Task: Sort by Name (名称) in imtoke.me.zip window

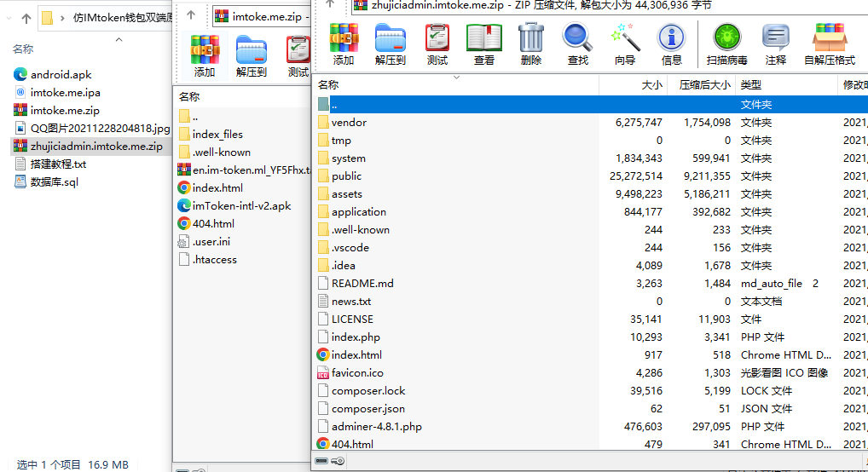Action: click(189, 97)
